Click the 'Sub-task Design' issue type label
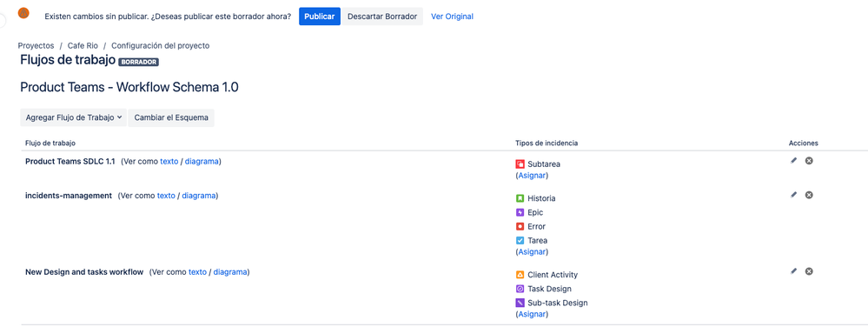Viewport: 868px width, 327px height. click(558, 303)
